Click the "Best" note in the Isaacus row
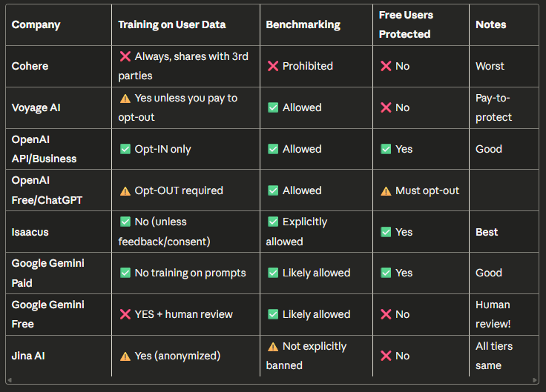Screen dimensions: 546x392 coord(487,232)
